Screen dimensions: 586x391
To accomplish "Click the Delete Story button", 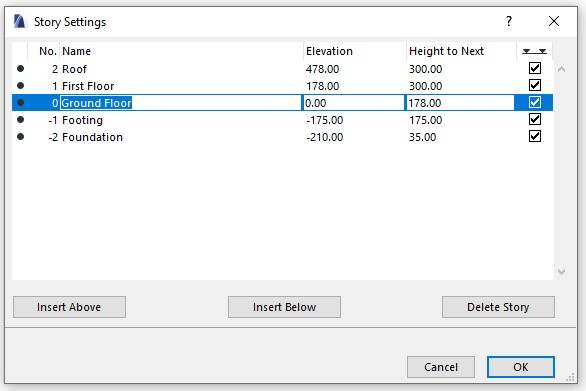I will tap(498, 307).
